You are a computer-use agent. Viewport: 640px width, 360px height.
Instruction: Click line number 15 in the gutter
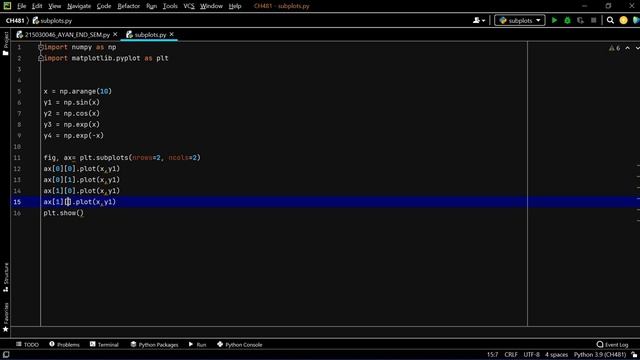coord(17,202)
